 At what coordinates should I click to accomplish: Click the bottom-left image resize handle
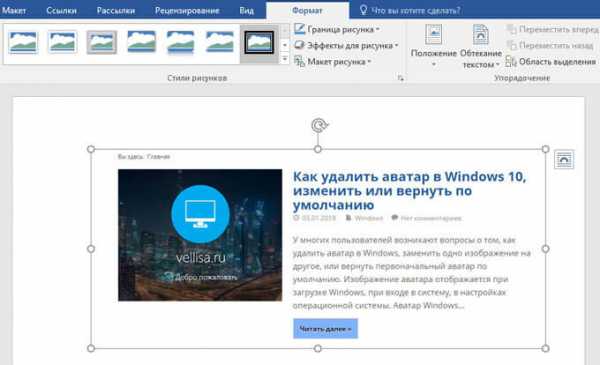pos(91,349)
